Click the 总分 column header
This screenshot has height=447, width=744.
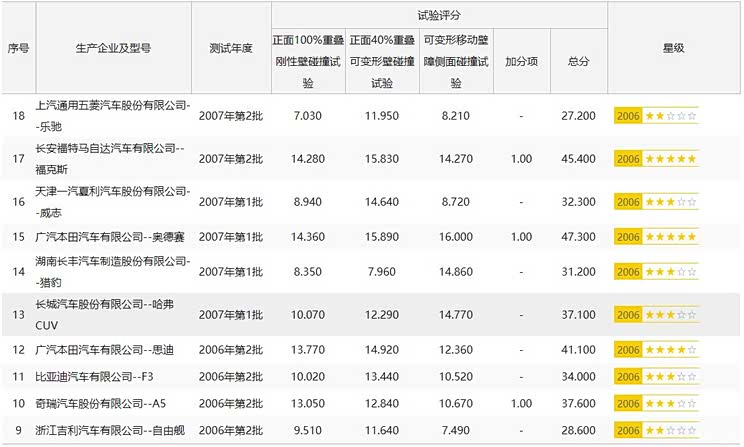(x=578, y=61)
